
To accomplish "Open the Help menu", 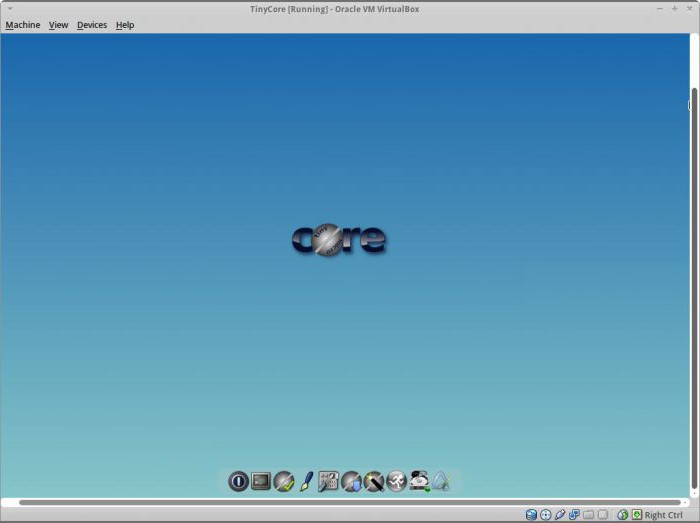I will pos(125,25).
